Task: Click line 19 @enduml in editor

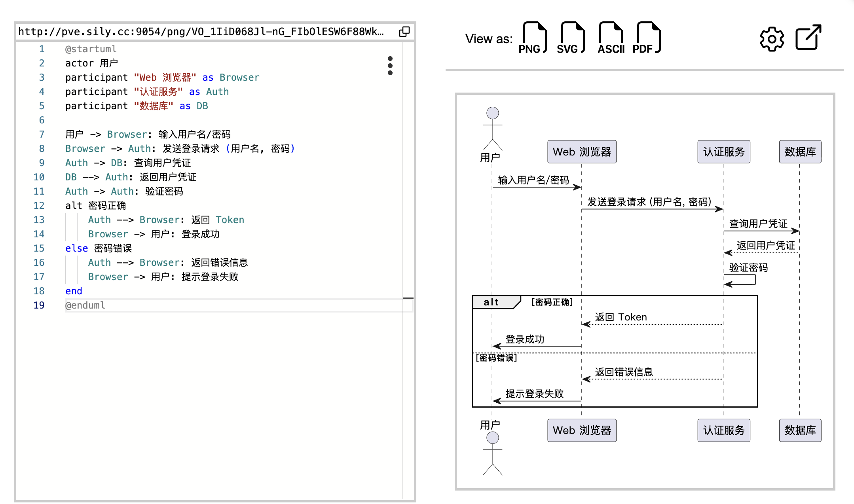Action: pyautogui.click(x=85, y=305)
